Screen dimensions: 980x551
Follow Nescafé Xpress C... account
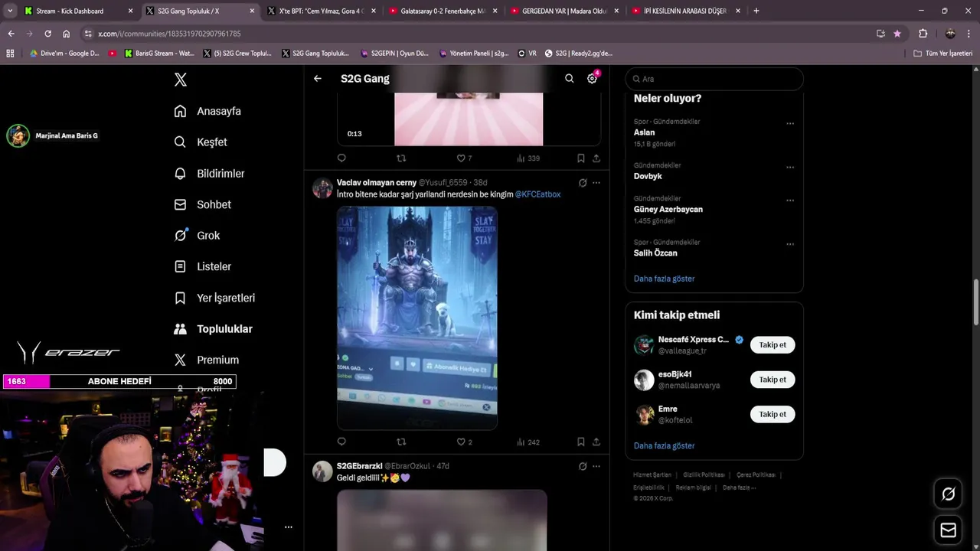[773, 345]
